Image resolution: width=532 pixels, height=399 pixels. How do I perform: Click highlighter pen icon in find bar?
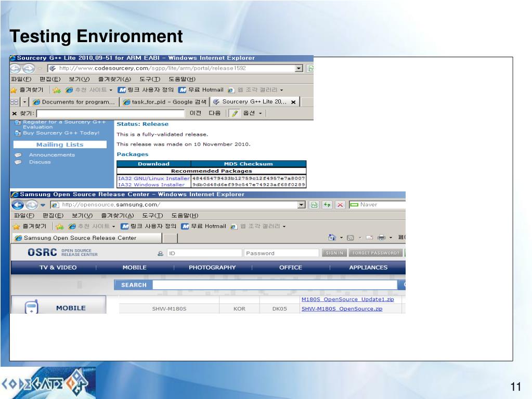click(235, 113)
